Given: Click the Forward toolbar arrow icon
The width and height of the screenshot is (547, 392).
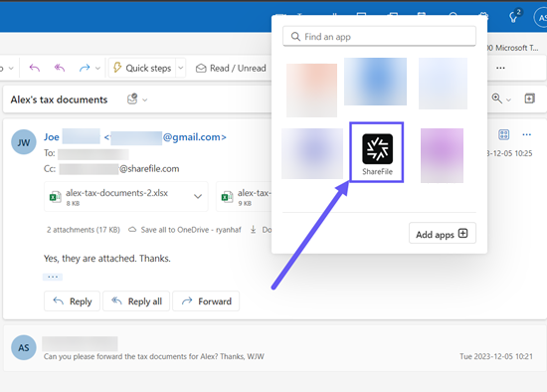Looking at the screenshot, I should tap(85, 68).
